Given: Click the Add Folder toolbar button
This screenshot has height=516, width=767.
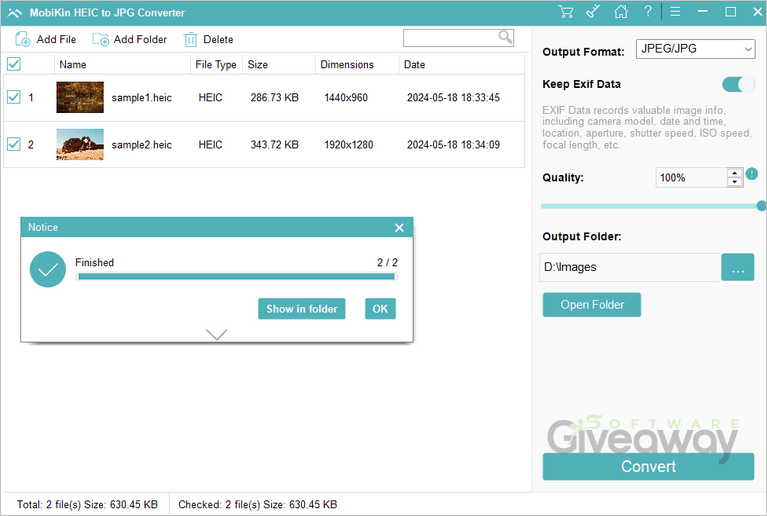Looking at the screenshot, I should click(130, 39).
